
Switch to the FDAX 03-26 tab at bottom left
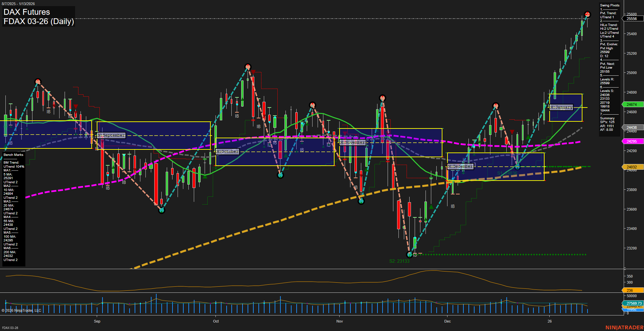tap(10, 328)
